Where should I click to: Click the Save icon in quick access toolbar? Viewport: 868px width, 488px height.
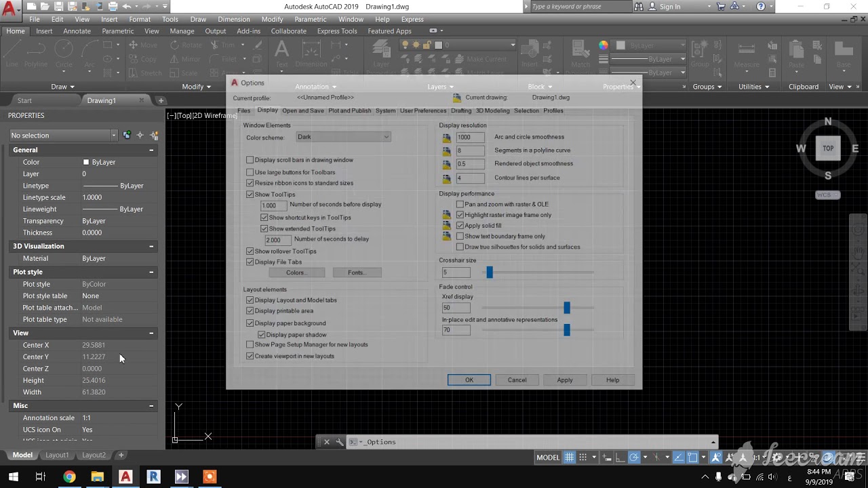(60, 6)
